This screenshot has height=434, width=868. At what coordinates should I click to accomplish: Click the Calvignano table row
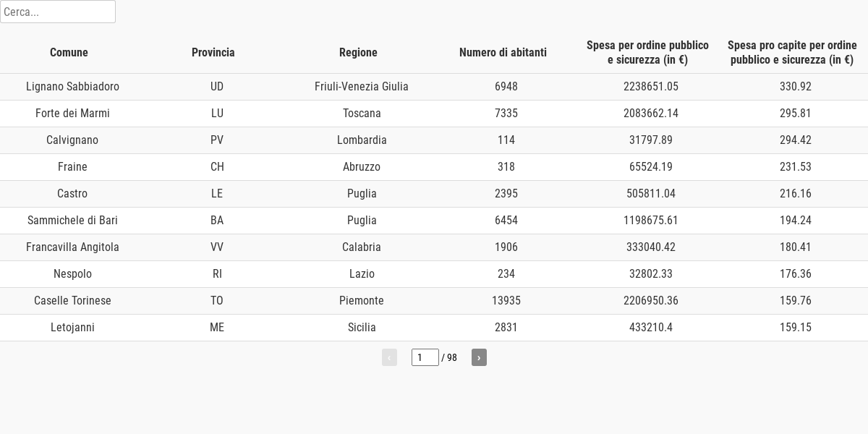click(x=434, y=140)
